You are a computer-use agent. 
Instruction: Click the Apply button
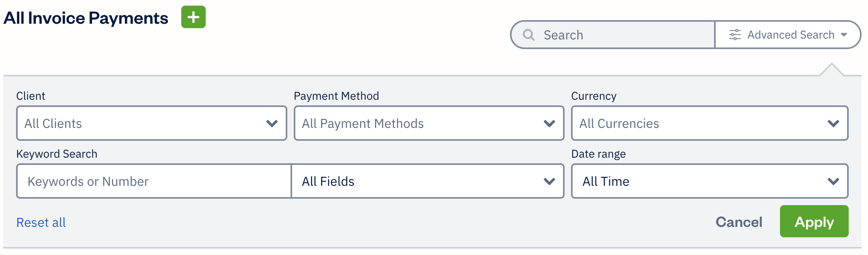pos(814,221)
